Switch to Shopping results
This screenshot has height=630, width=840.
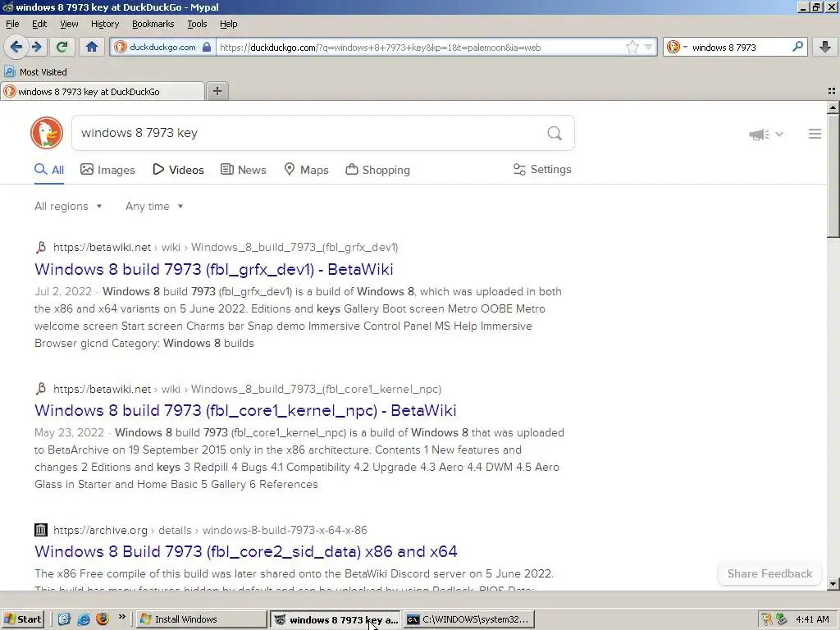point(377,170)
